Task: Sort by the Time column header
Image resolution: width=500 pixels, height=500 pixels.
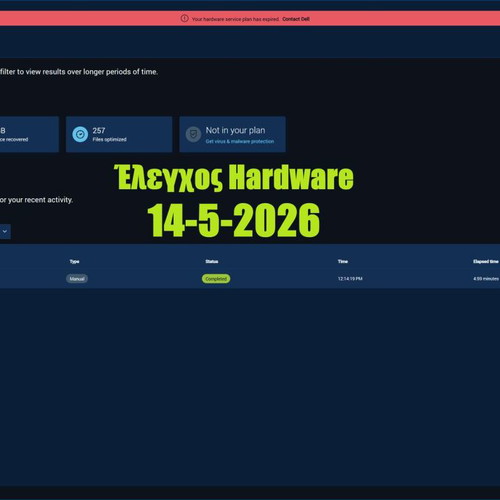Action: point(343,261)
